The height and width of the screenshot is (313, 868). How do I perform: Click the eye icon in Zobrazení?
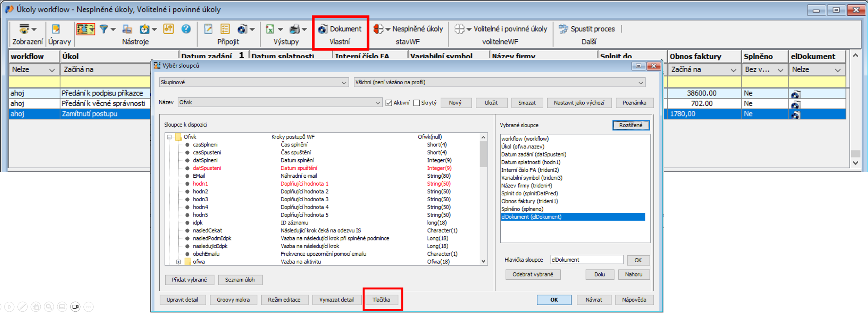point(24,29)
